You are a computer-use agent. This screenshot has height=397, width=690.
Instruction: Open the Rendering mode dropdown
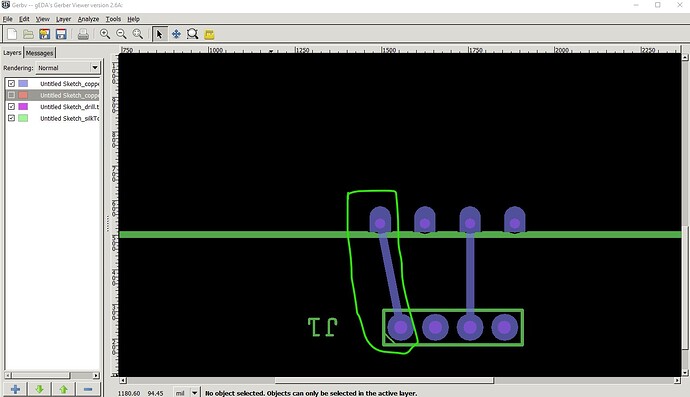[68, 68]
